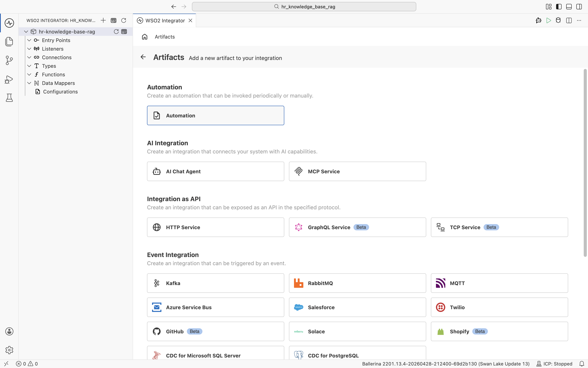Create an AI Chat Agent
This screenshot has height=368, width=588.
[x=215, y=171]
